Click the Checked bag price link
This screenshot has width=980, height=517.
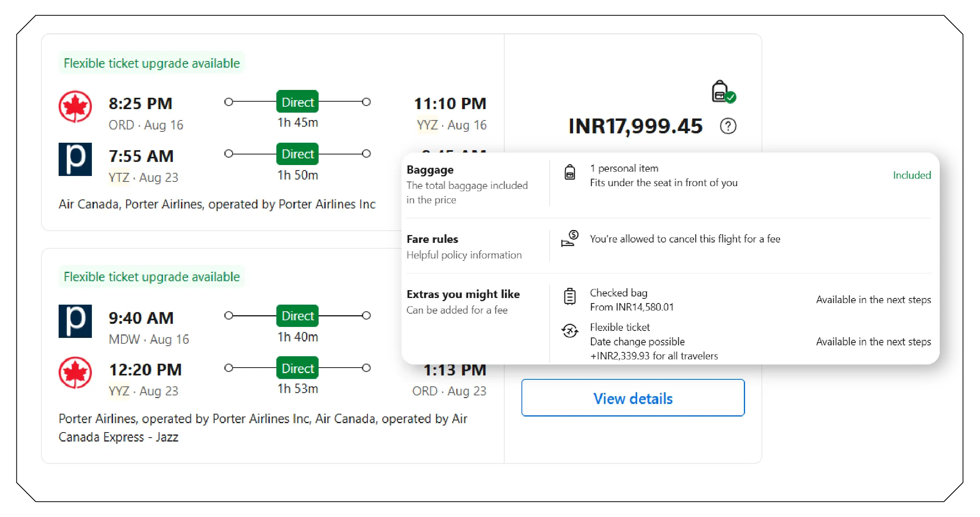(x=631, y=307)
